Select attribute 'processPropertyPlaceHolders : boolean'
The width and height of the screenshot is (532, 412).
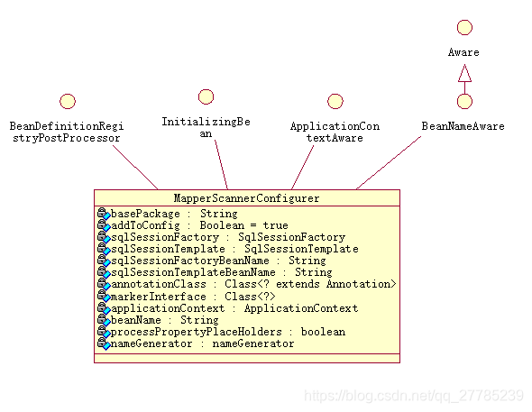tap(228, 332)
